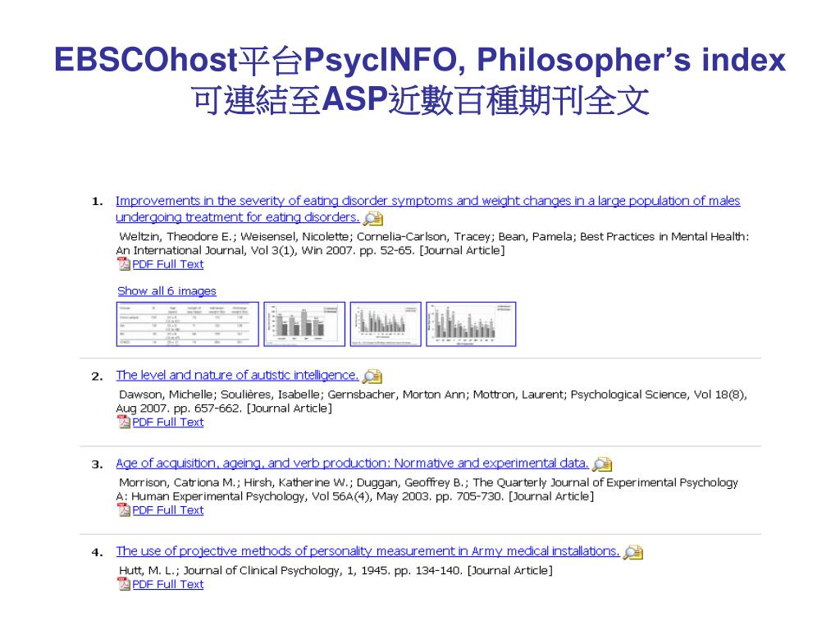Click PDF icon under Weltzin article
This screenshot has height=630, width=840.
124,264
